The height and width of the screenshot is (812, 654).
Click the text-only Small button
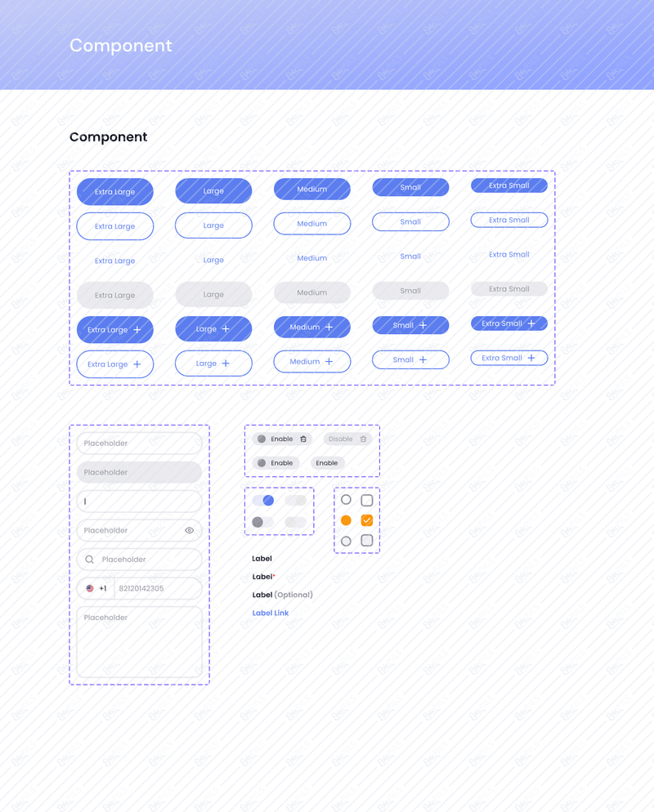(x=410, y=256)
